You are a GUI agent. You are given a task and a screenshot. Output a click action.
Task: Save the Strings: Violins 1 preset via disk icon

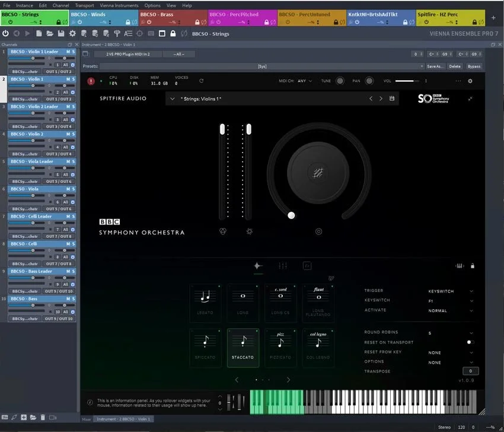tap(392, 99)
